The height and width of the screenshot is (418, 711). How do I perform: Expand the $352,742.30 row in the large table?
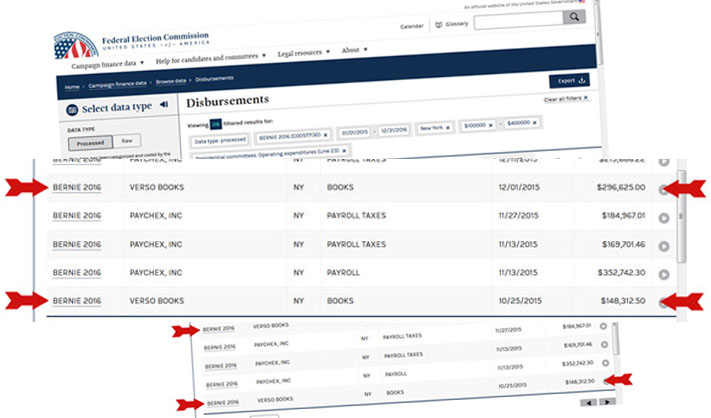click(x=664, y=275)
